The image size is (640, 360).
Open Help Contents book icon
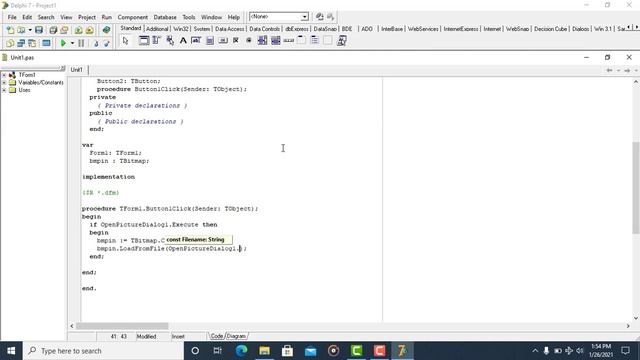tap(107, 30)
